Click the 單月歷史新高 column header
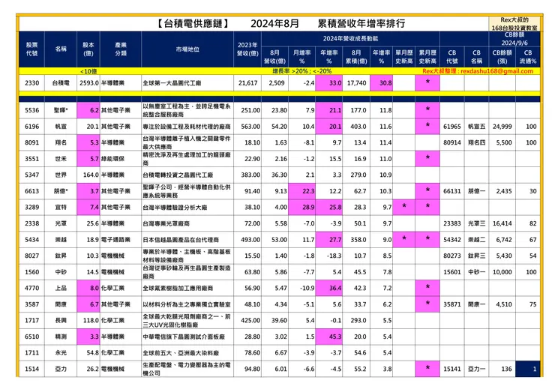 (403, 57)
